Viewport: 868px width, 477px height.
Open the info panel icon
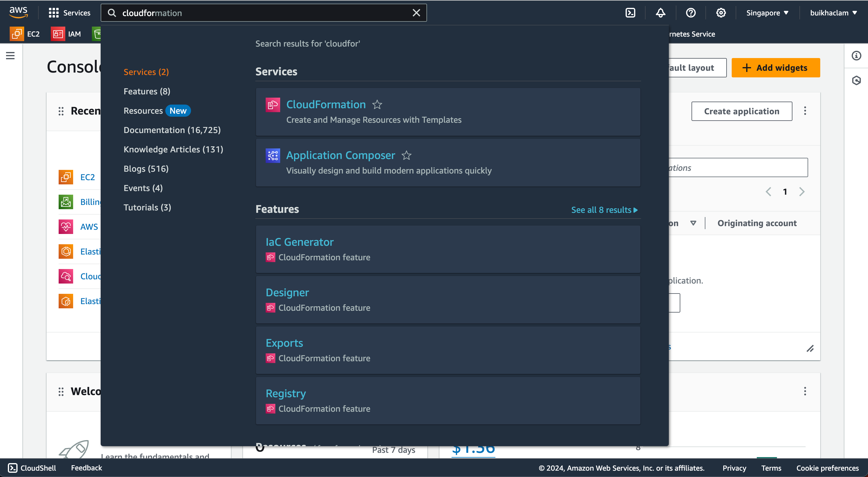[x=856, y=56]
